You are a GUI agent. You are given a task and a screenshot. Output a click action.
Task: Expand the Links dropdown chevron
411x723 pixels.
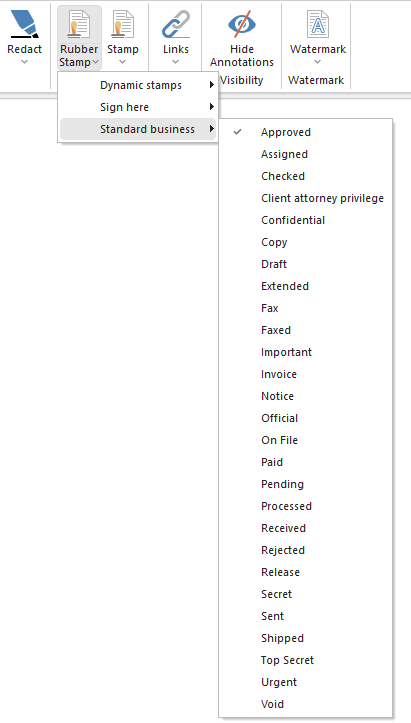(x=176, y=62)
